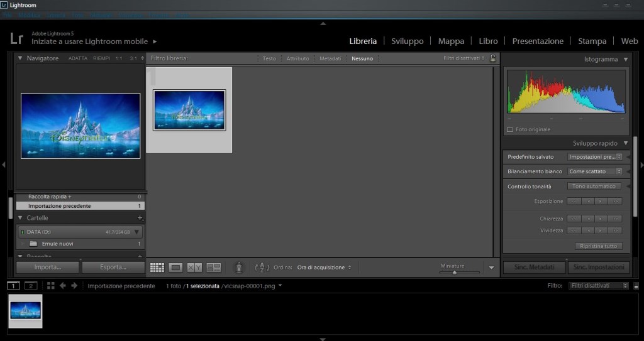Screen dimensions: 644x341
Task: Click the Lightroom mobile arrow
Action: coord(155,41)
